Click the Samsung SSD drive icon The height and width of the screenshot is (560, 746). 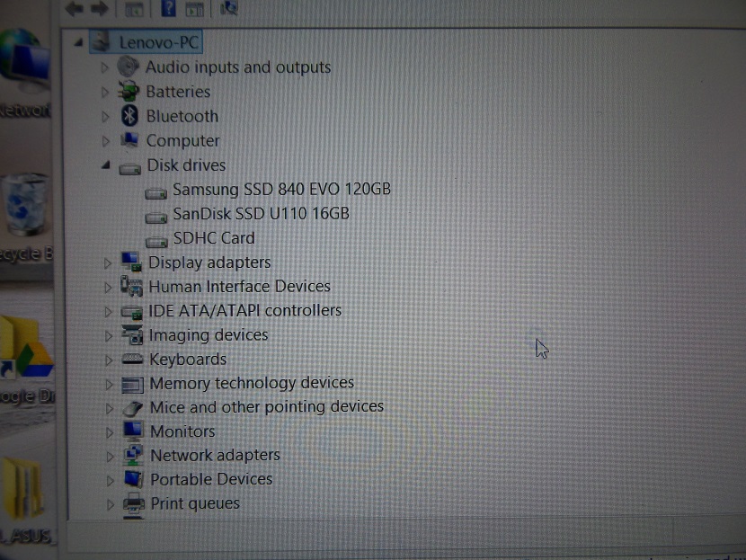pos(156,193)
